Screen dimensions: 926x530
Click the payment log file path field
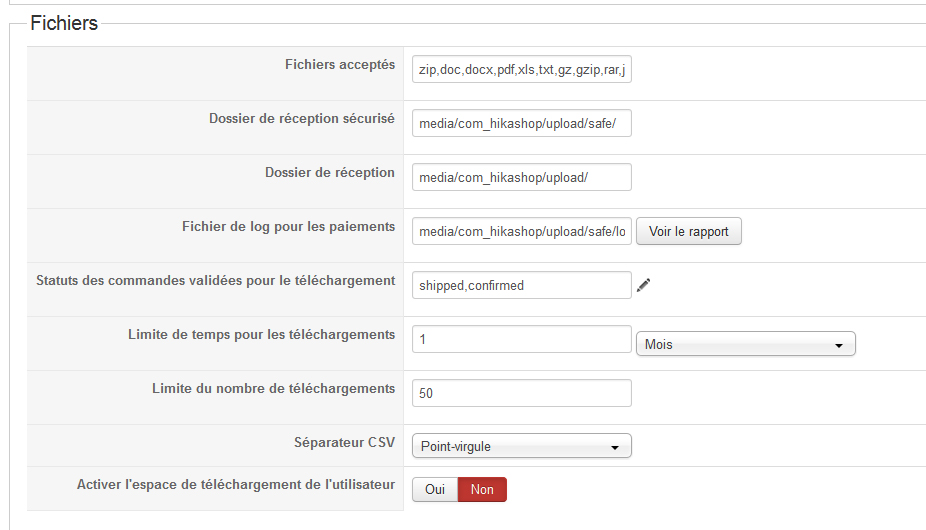tap(521, 231)
